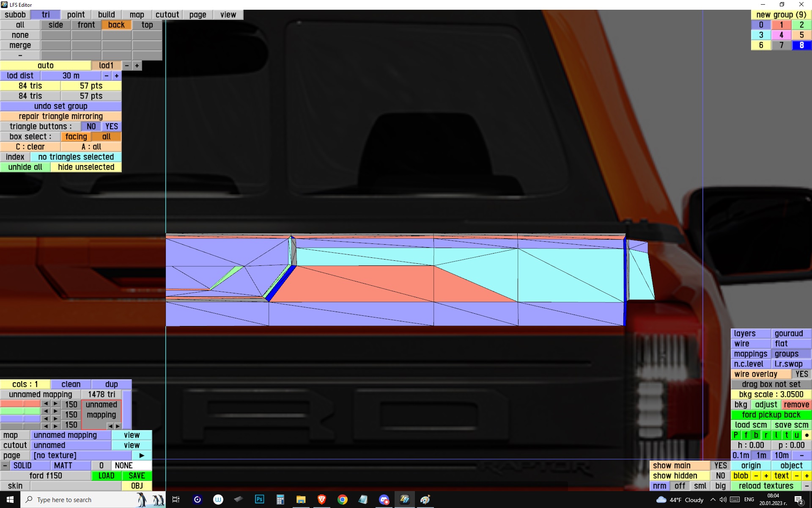Click repair triangle mirroring
The image size is (812, 508).
[x=60, y=116]
